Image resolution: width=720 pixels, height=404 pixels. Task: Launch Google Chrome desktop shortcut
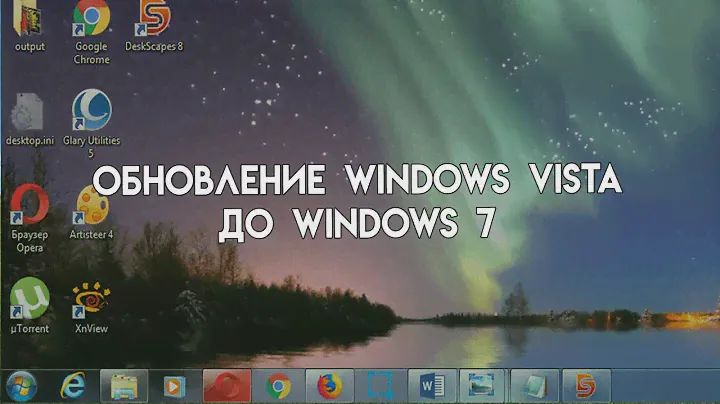(x=91, y=20)
